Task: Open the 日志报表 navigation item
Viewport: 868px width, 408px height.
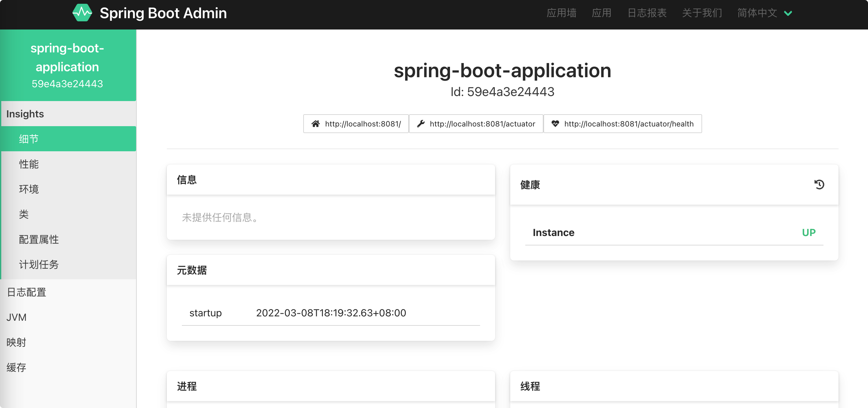Action: click(647, 13)
